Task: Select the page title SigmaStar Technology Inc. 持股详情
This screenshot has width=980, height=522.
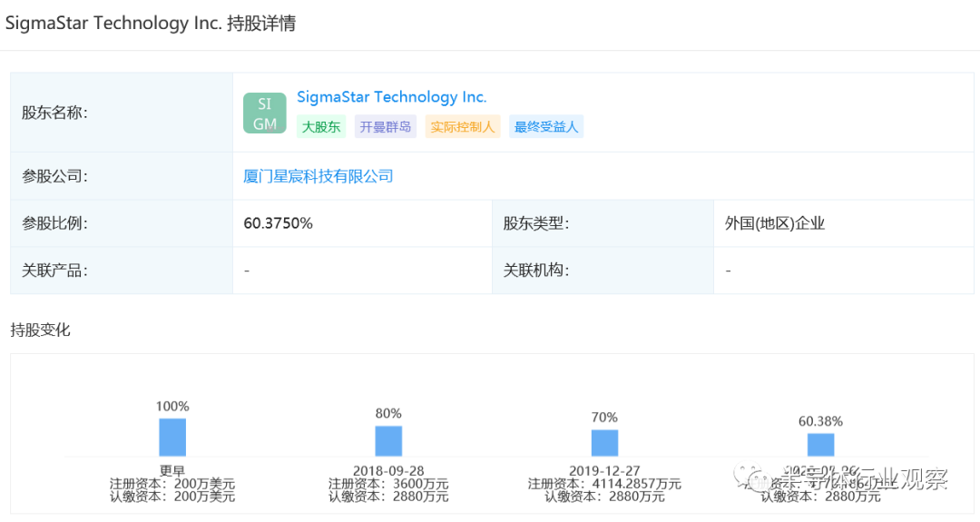Action: 151,23
